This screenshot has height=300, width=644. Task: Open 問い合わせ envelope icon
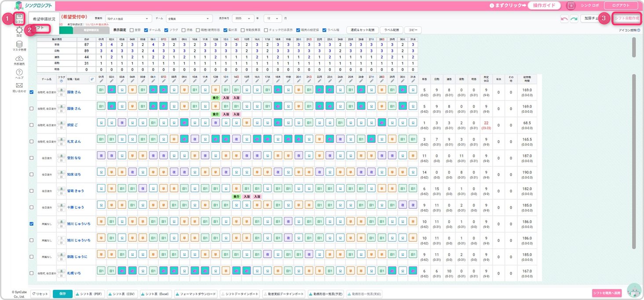click(x=19, y=87)
